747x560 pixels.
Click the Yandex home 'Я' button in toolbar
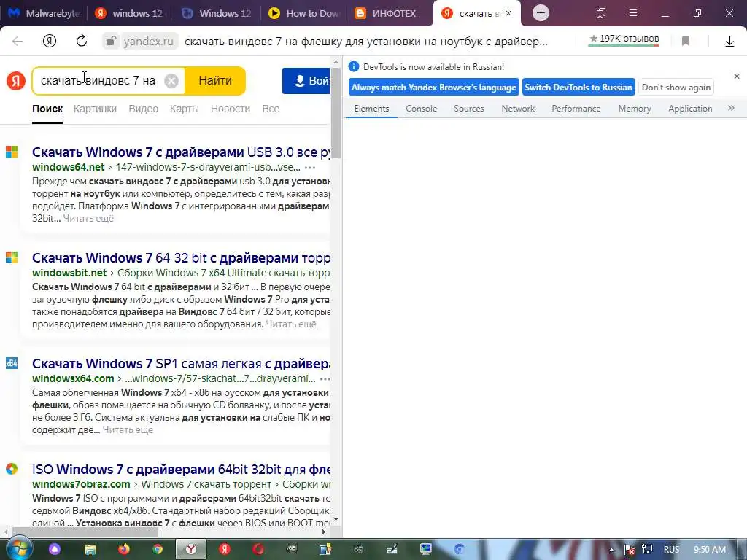(50, 42)
